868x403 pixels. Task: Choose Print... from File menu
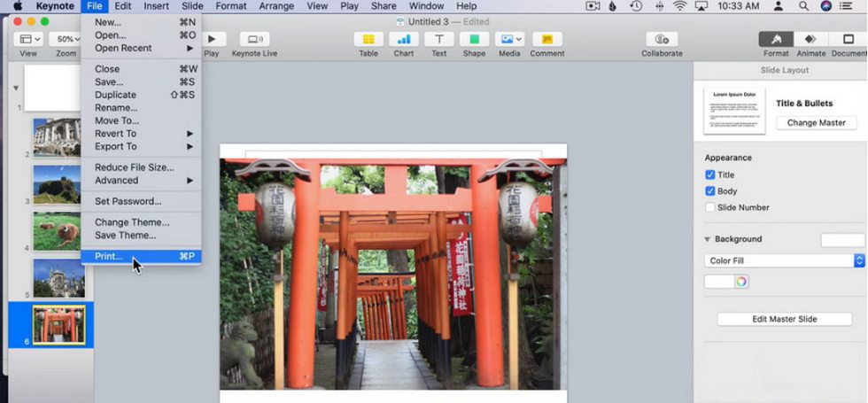109,256
